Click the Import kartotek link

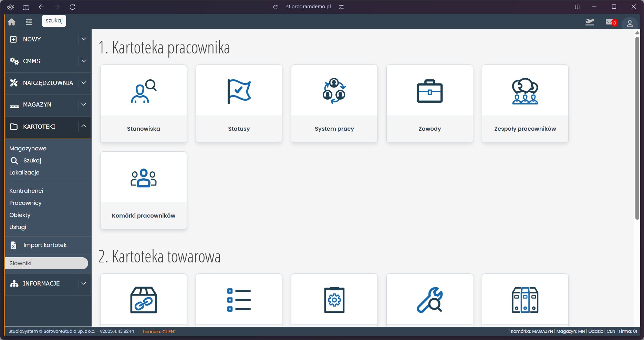(45, 245)
